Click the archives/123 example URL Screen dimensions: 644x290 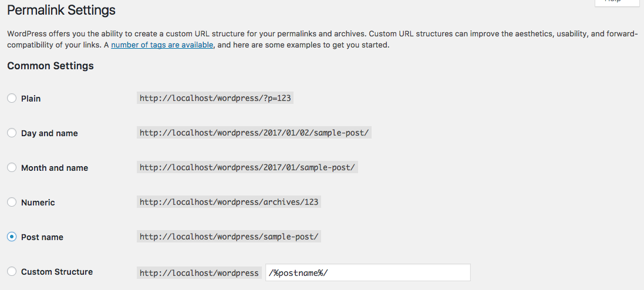pos(229,203)
